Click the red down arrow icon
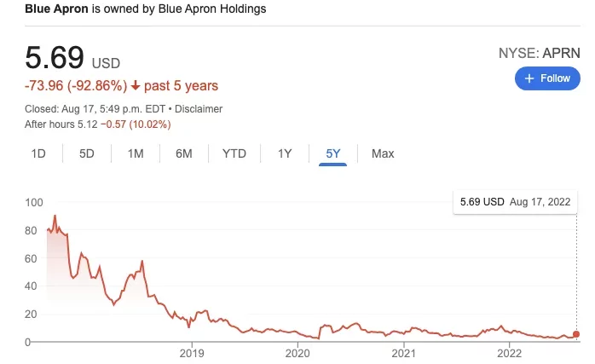The height and width of the screenshot is (364, 595). point(135,86)
